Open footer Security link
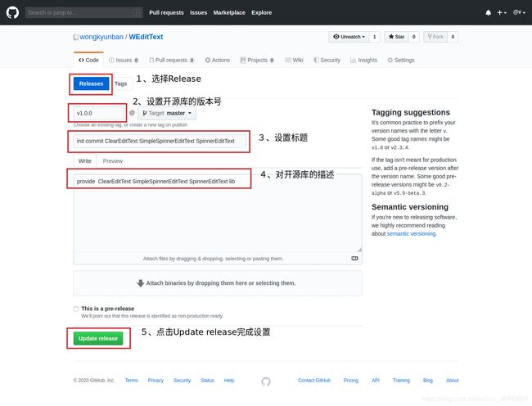 182,381
